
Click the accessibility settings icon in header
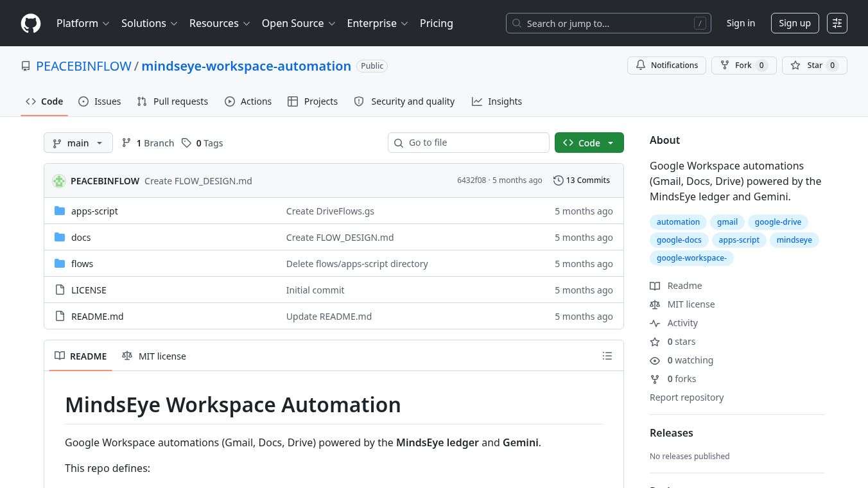tap(837, 23)
